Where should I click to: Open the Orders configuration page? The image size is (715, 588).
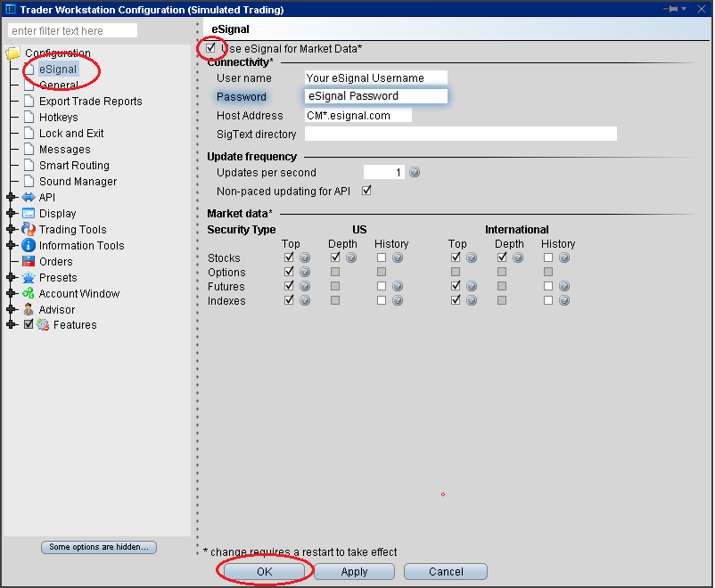55,261
